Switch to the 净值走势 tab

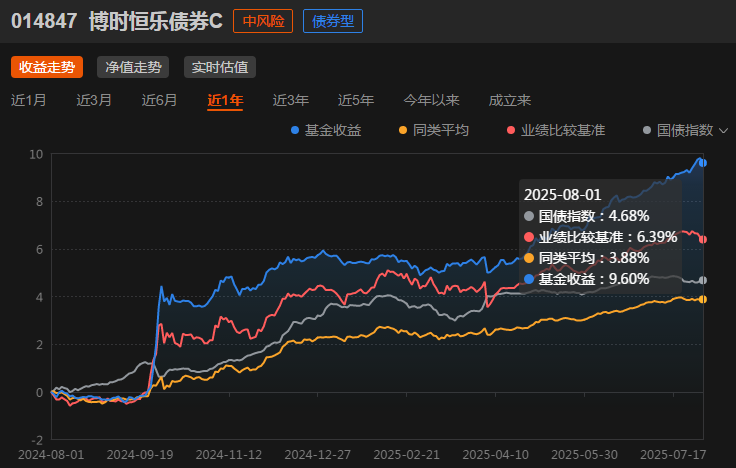[133, 67]
